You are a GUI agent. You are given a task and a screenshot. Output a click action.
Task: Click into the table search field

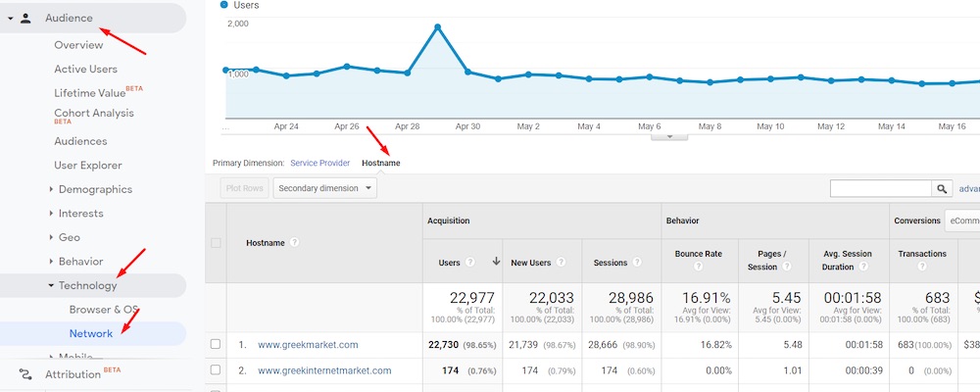(881, 188)
